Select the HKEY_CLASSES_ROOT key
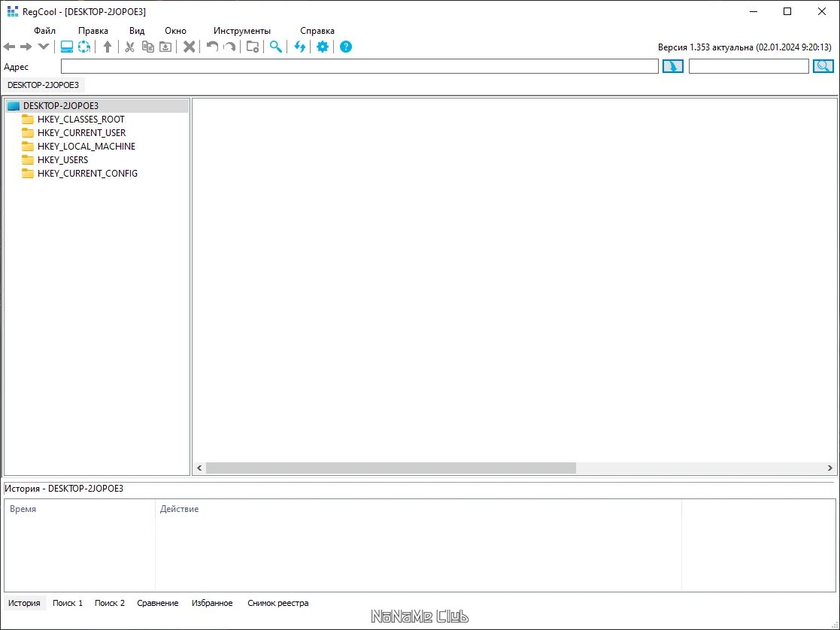The width and height of the screenshot is (840, 630). tap(81, 119)
